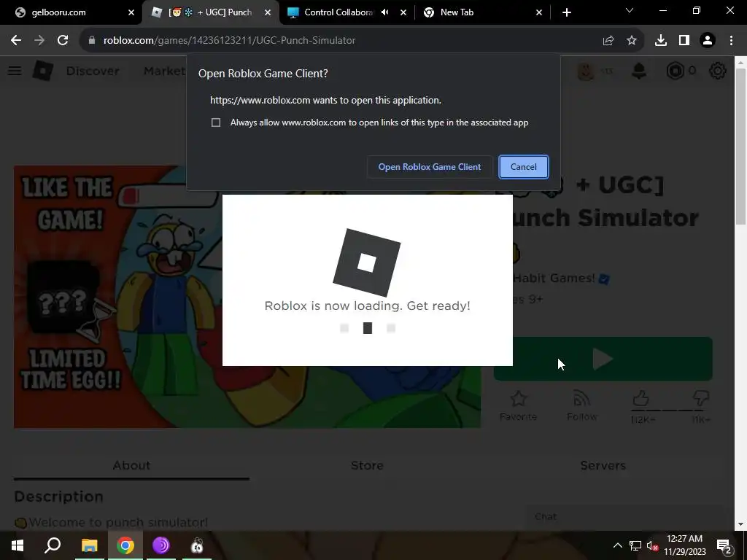The image size is (747, 560).
Task: Open the Chat panel bar
Action: [624, 517]
